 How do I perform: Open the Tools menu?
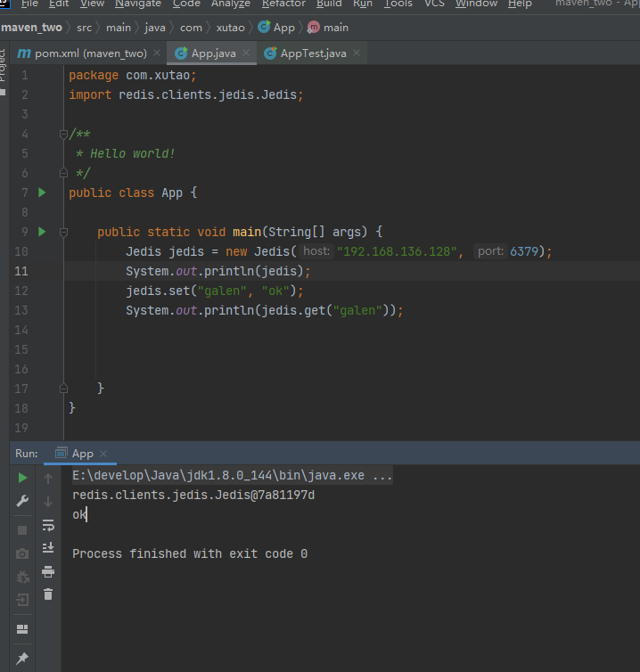coord(398,4)
